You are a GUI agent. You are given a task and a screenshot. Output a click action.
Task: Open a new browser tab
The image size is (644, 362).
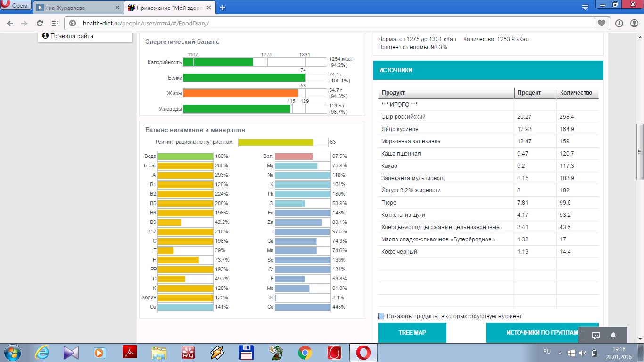point(223,8)
